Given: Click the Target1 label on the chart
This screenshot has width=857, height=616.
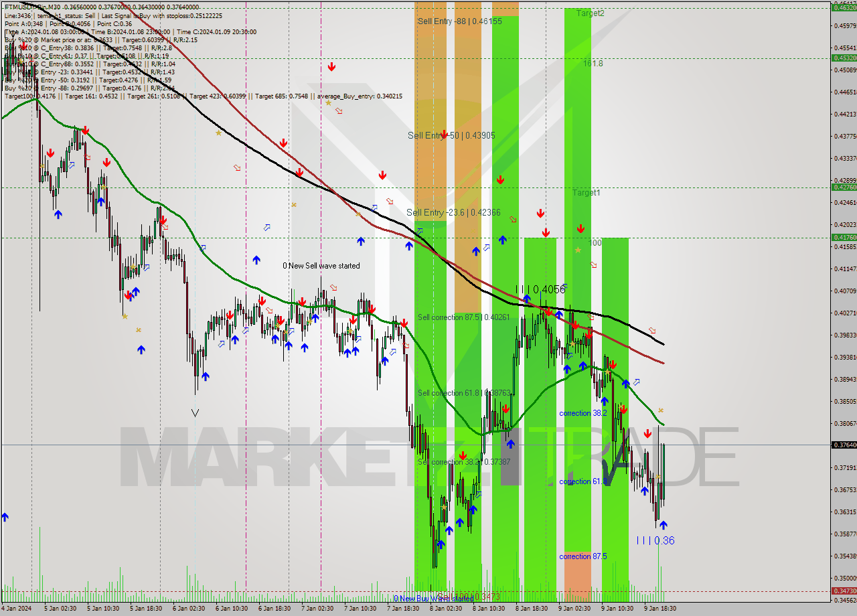Looking at the screenshot, I should click(586, 193).
